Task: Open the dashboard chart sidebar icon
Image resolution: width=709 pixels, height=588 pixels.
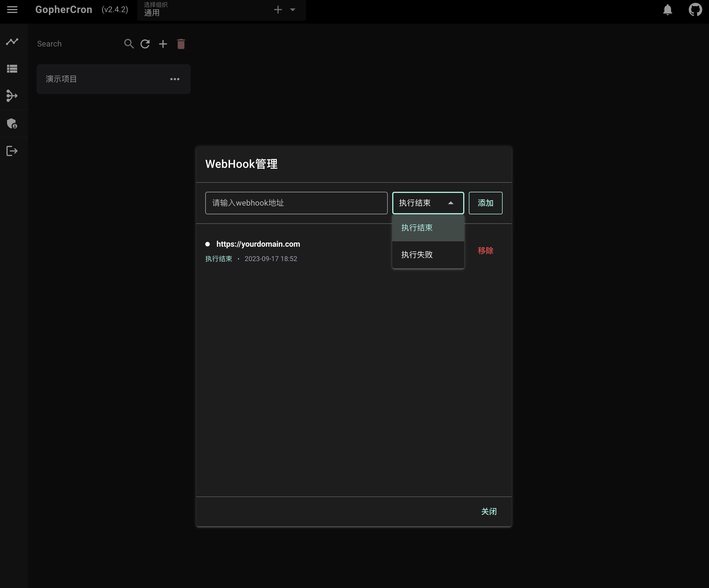Action: [12, 42]
